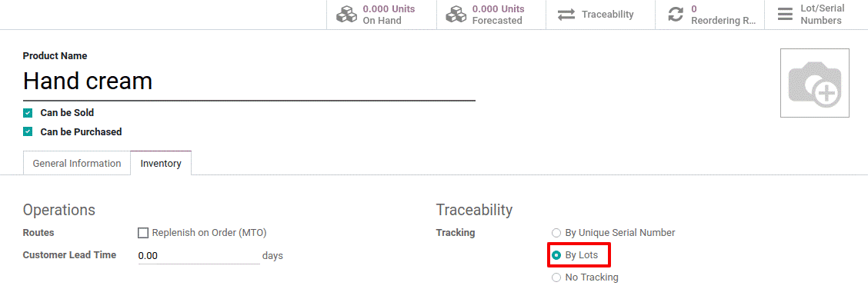This screenshot has height=289, width=868.
Task: Select By Unique Serial Number tracking
Action: (556, 233)
